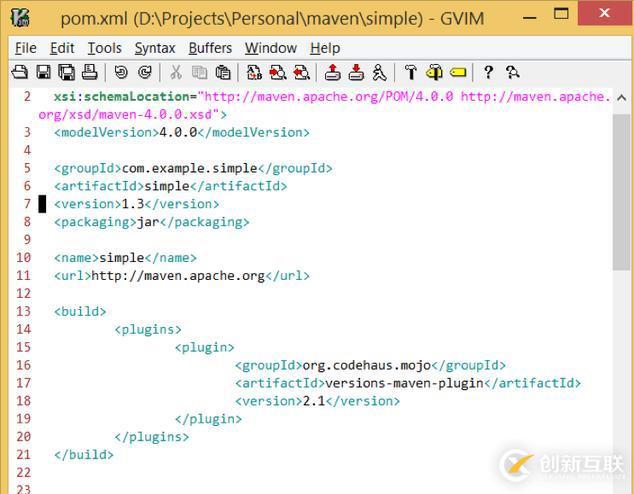The height and width of the screenshot is (494, 634).
Task: Click the Find Previous icon
Action: click(x=302, y=72)
